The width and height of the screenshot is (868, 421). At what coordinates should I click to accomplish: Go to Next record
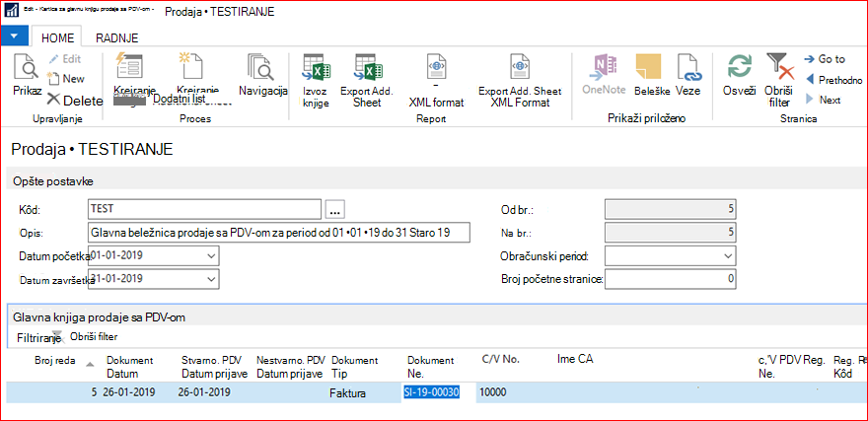click(823, 100)
